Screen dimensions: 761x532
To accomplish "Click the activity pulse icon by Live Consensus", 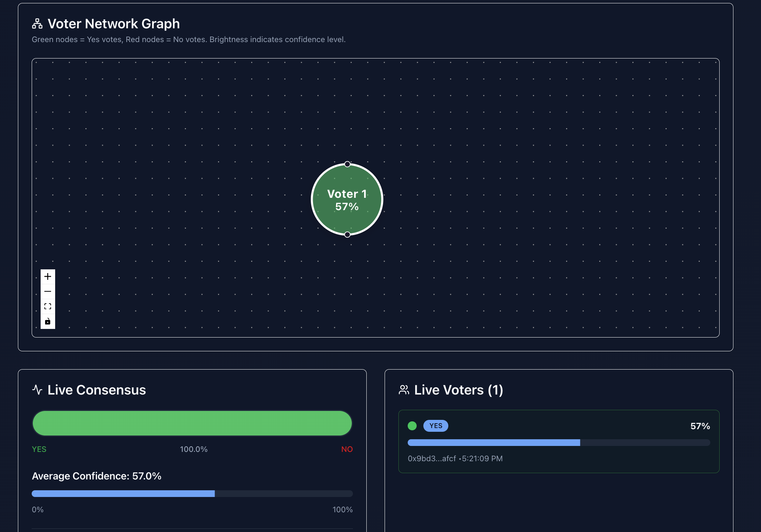I will [x=37, y=390].
